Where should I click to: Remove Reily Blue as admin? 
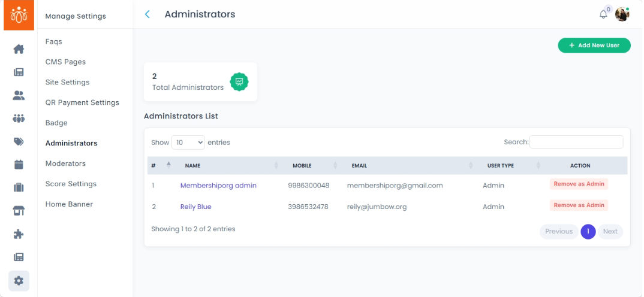click(579, 205)
